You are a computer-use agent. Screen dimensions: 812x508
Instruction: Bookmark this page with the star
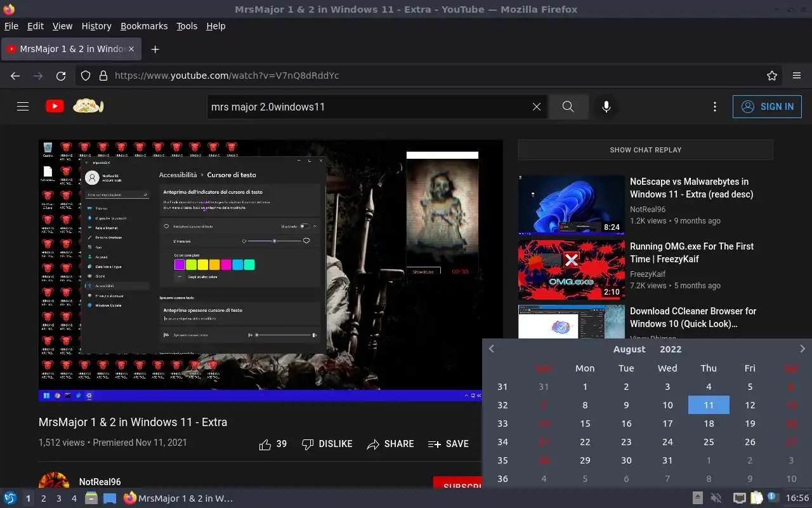pos(772,76)
